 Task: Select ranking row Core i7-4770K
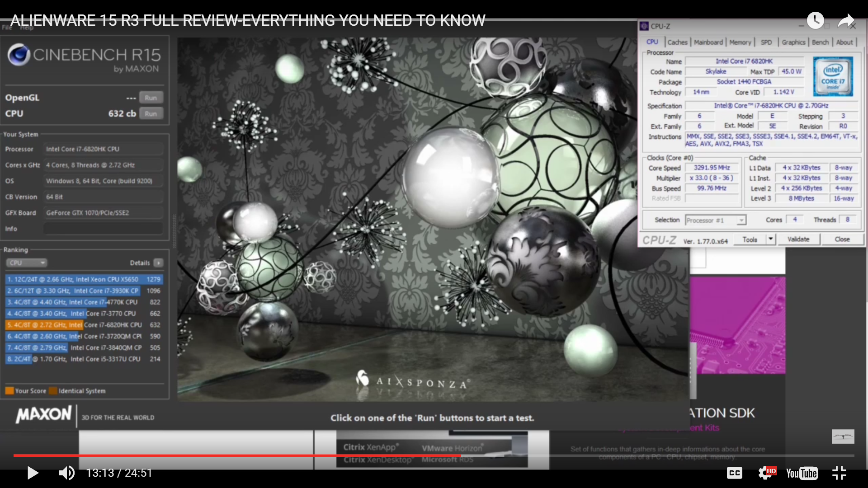click(x=84, y=302)
